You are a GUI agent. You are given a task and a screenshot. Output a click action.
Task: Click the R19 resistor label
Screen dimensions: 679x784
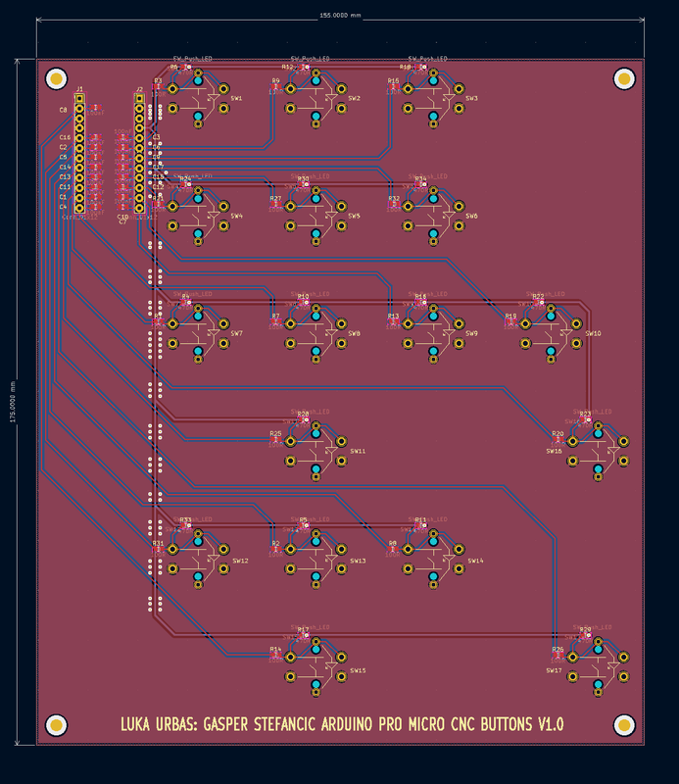click(510, 316)
